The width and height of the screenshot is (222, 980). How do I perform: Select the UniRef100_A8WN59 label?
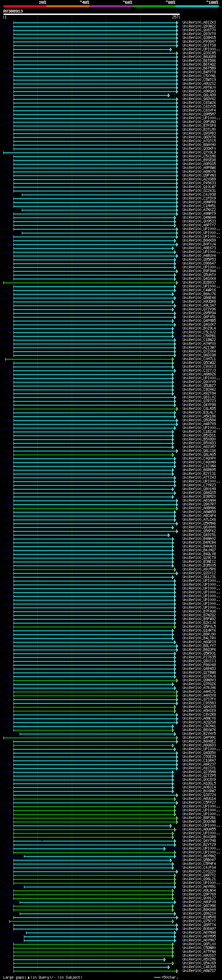pos(199,512)
